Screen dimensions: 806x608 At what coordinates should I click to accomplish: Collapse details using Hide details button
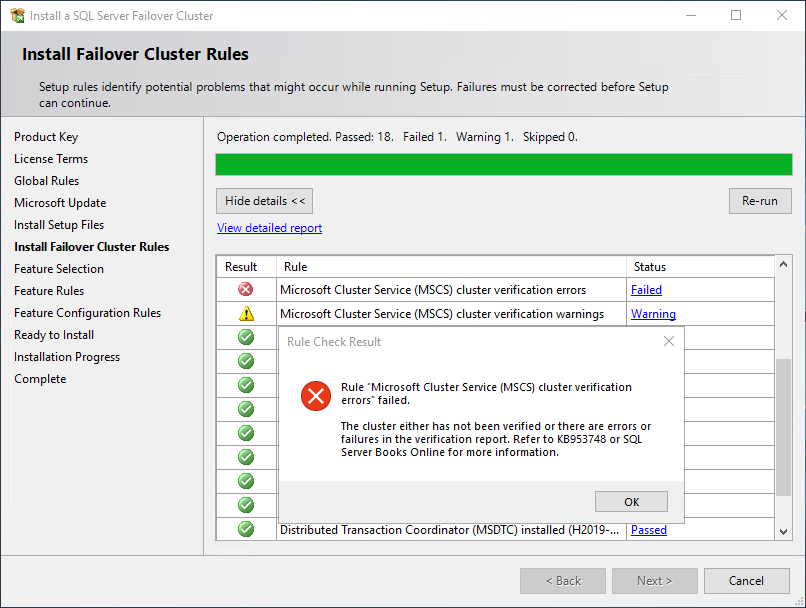(x=264, y=201)
